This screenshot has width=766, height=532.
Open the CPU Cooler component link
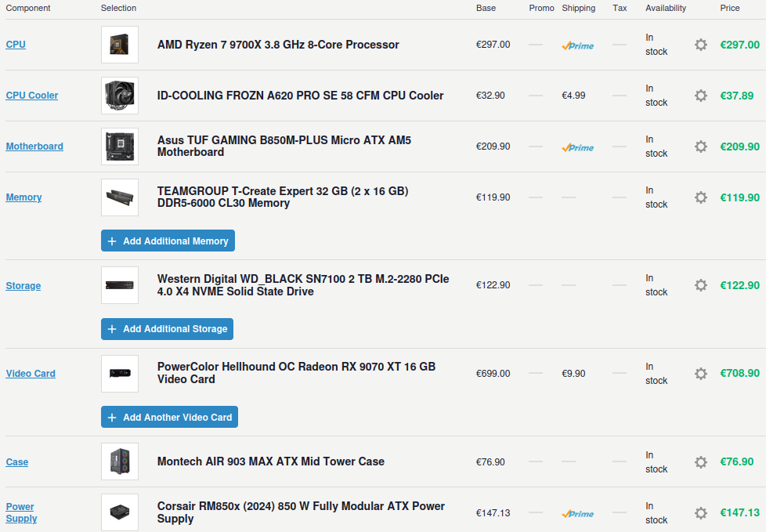tap(32, 96)
